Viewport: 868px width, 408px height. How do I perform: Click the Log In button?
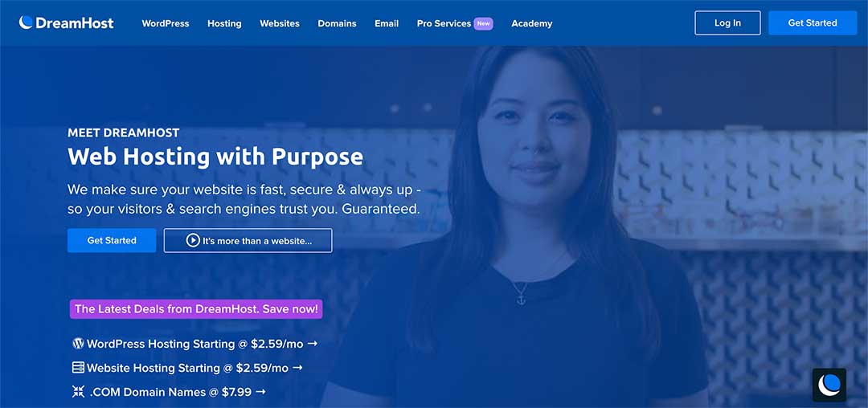[727, 22]
